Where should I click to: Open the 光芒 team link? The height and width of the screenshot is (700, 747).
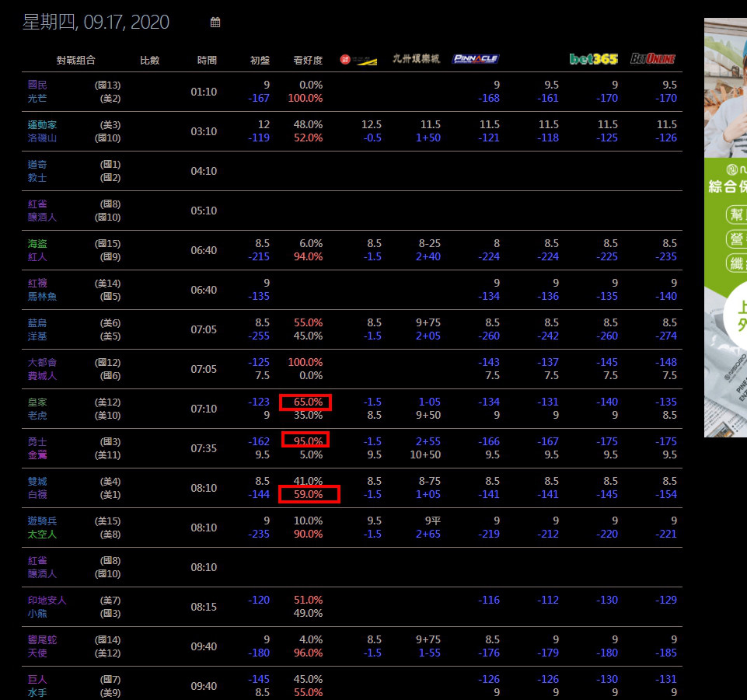tap(37, 98)
